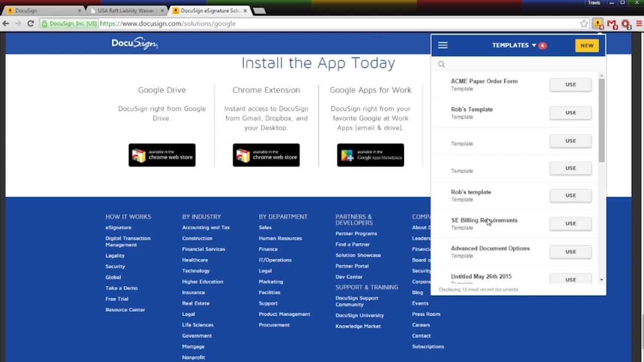Click the DocuSign University link
Screen dimensions: 644x362
pyautogui.click(x=360, y=316)
